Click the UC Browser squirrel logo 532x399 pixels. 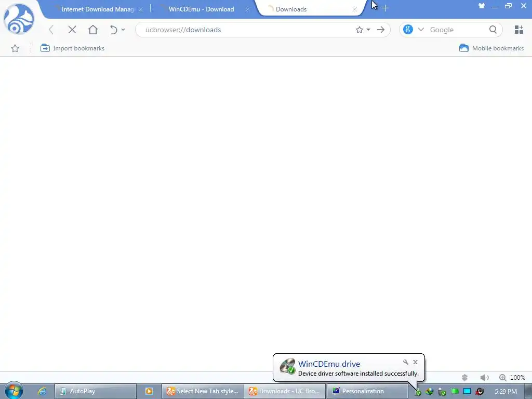pos(19,19)
